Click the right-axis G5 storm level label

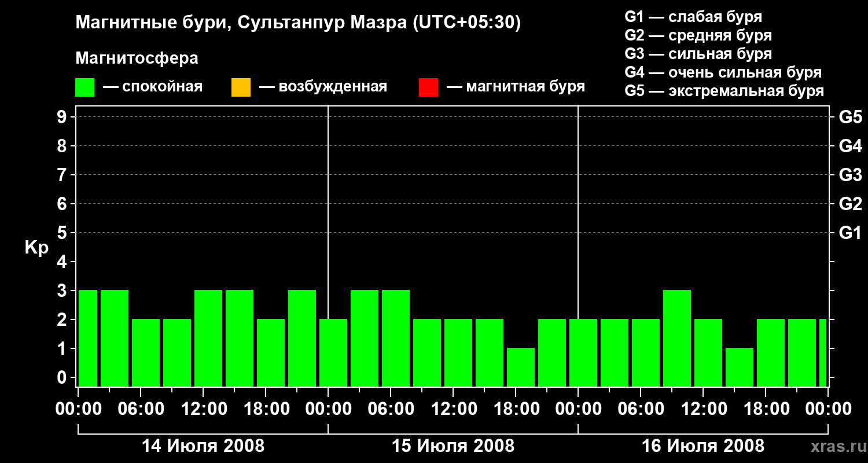851,117
